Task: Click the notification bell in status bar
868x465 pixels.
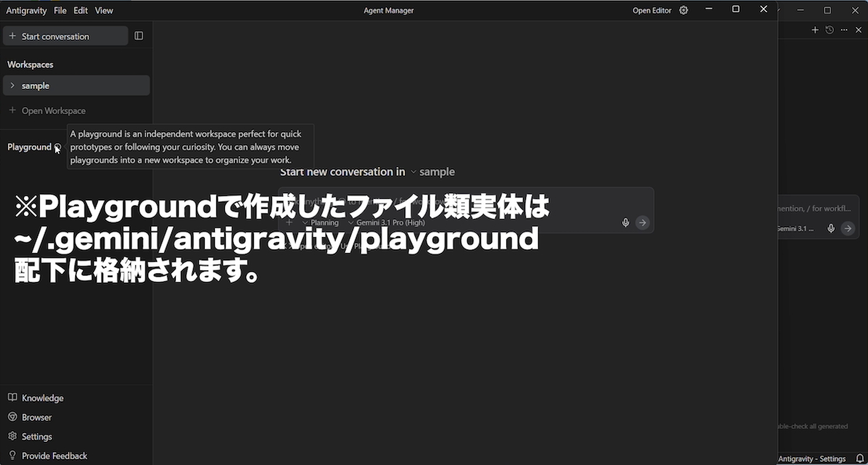Action: [x=860, y=458]
